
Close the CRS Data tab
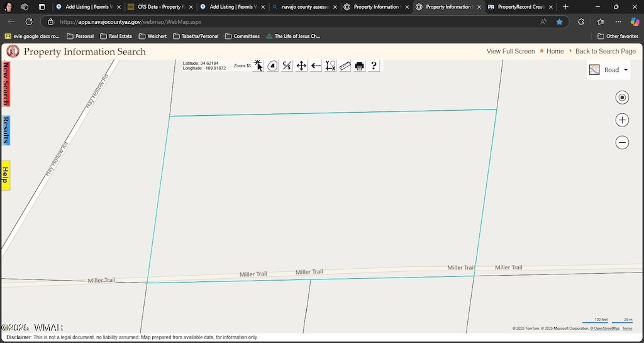(x=191, y=7)
